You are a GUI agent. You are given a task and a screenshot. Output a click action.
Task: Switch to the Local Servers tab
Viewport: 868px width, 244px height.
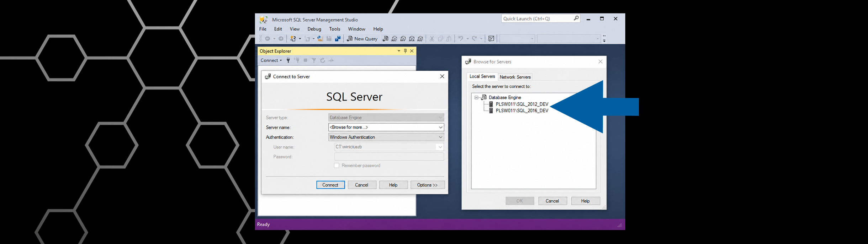click(x=482, y=76)
